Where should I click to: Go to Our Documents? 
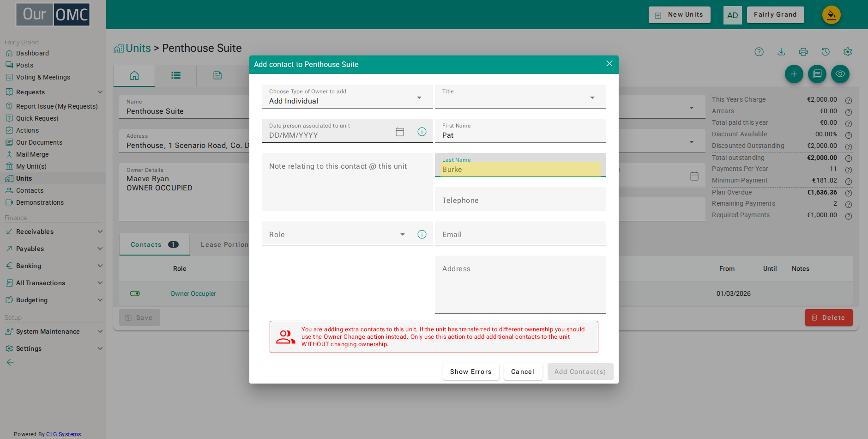(39, 142)
